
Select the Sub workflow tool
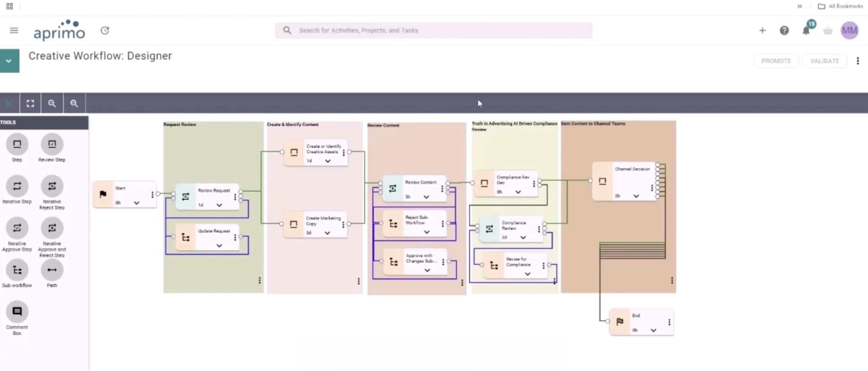click(17, 270)
